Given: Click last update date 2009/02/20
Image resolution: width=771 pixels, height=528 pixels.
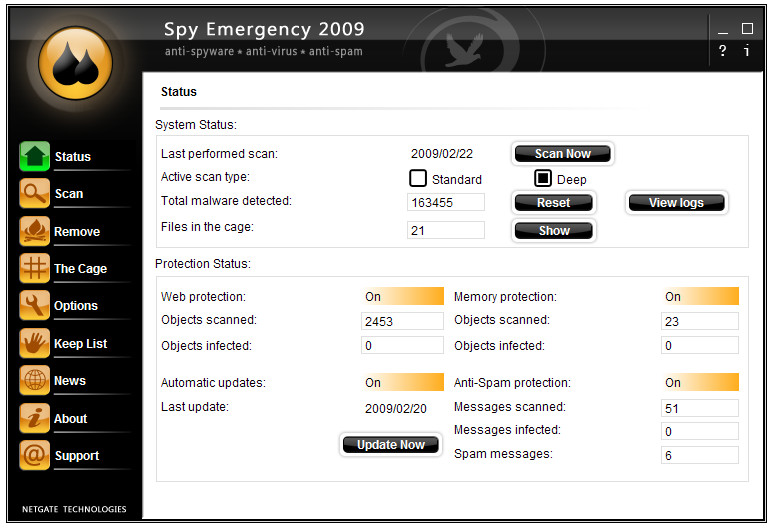Looking at the screenshot, I should point(395,409).
